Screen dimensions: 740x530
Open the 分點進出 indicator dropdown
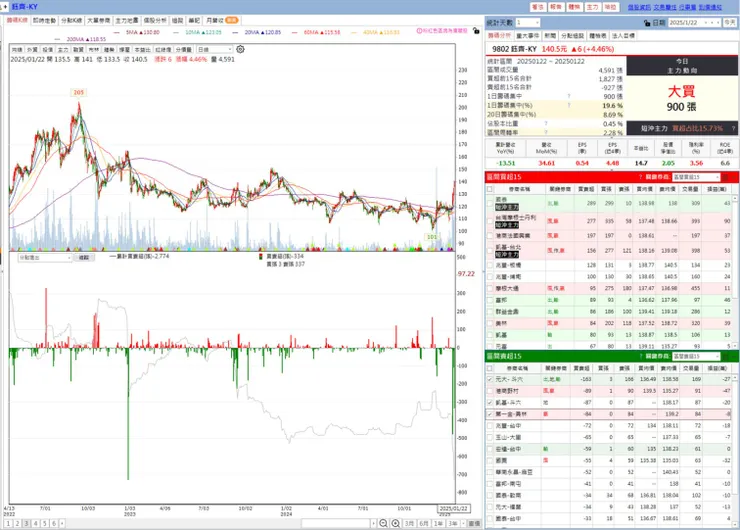[x=45, y=258]
